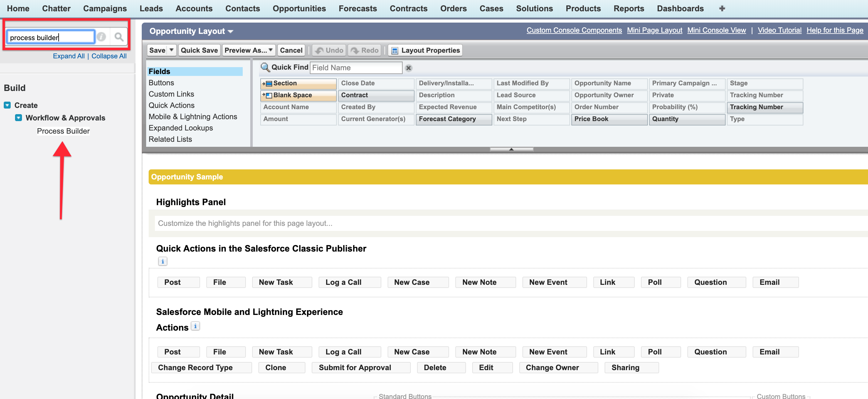Open Process Builder in the sidebar
Viewport: 868px width, 399px height.
click(63, 131)
